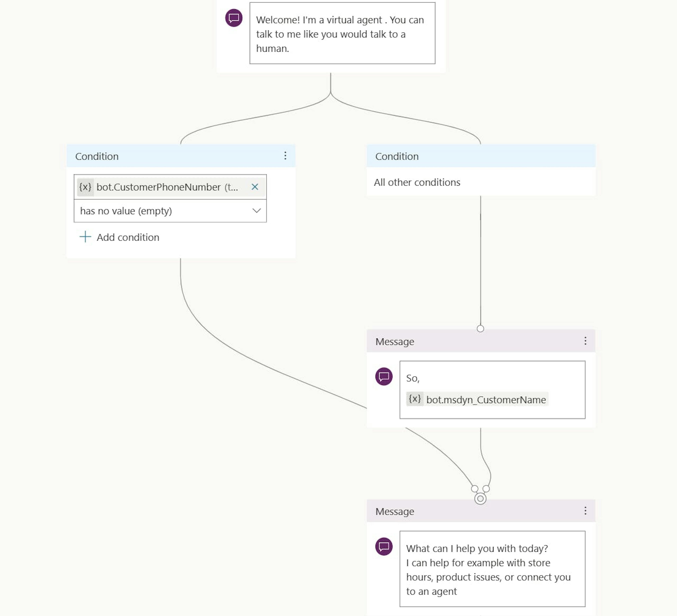
Task: Click the Add condition link text
Action: 128,237
